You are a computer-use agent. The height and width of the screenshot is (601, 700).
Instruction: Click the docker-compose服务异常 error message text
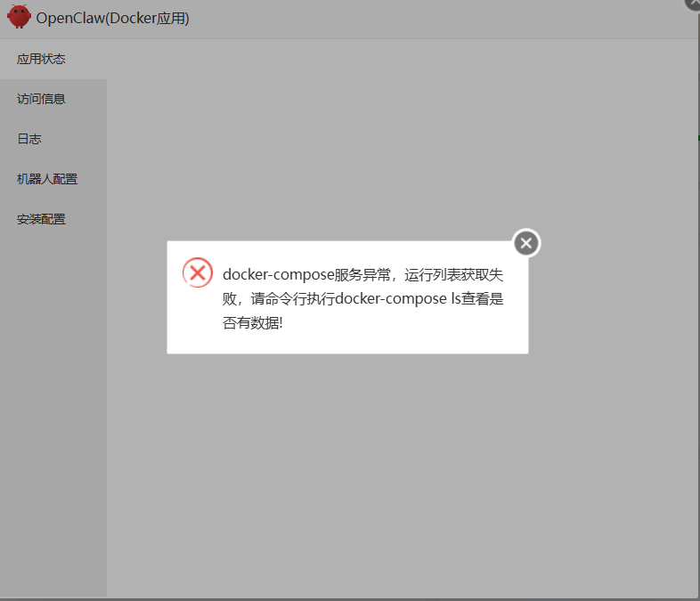(363, 298)
